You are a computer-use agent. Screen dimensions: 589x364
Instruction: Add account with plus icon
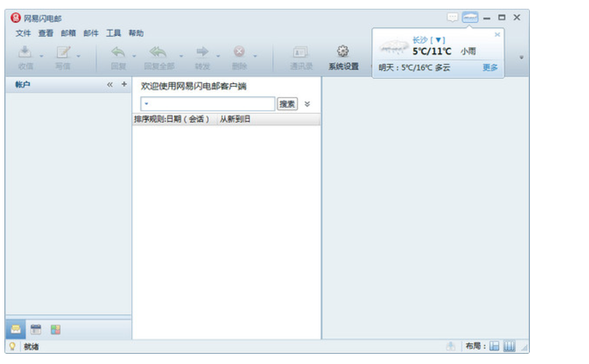[x=124, y=84]
